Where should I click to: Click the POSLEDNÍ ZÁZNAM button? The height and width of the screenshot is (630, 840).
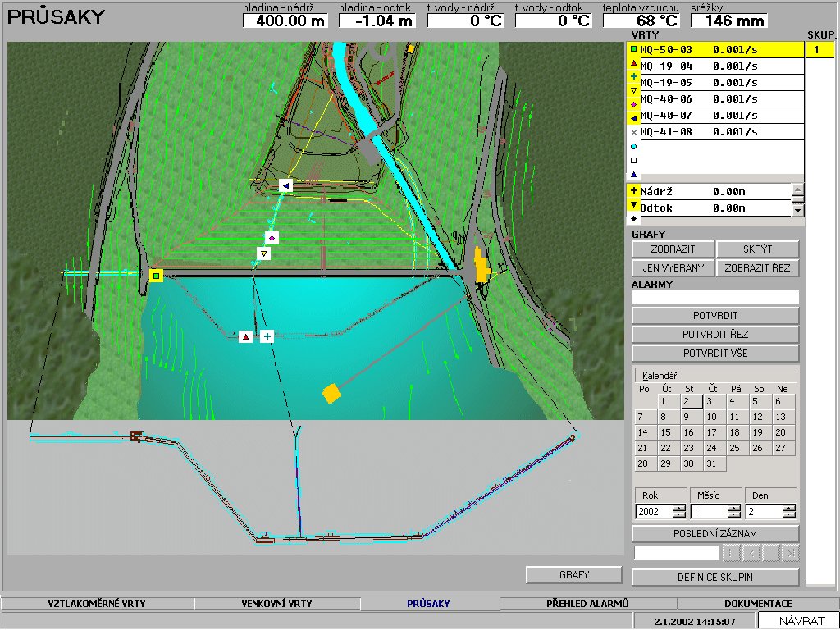[714, 534]
